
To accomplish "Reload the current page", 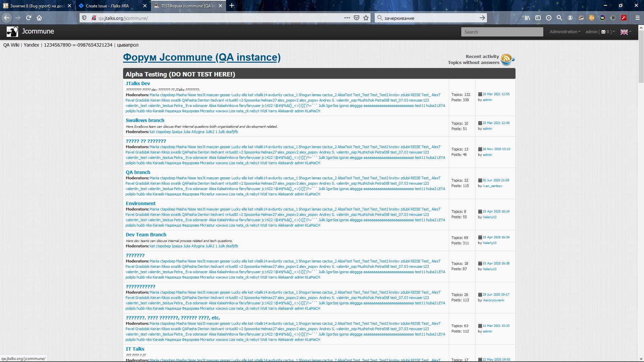I will coord(29,18).
